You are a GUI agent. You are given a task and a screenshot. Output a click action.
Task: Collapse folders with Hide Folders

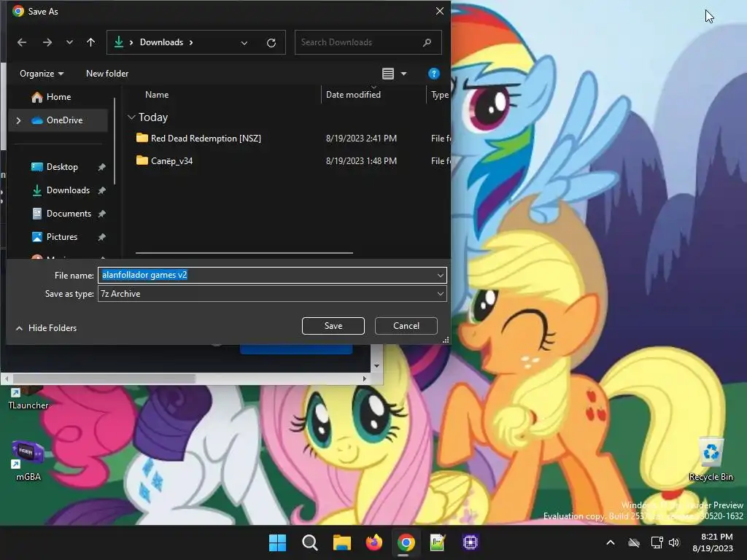point(46,328)
